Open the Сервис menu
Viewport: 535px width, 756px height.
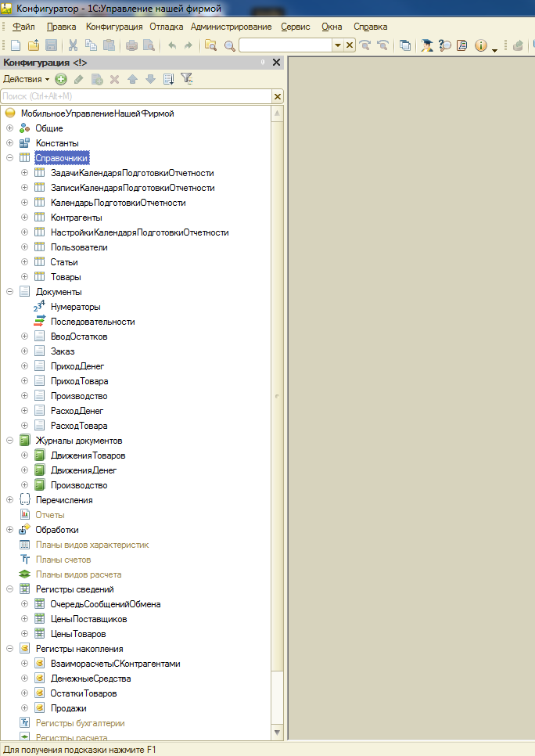(x=296, y=27)
